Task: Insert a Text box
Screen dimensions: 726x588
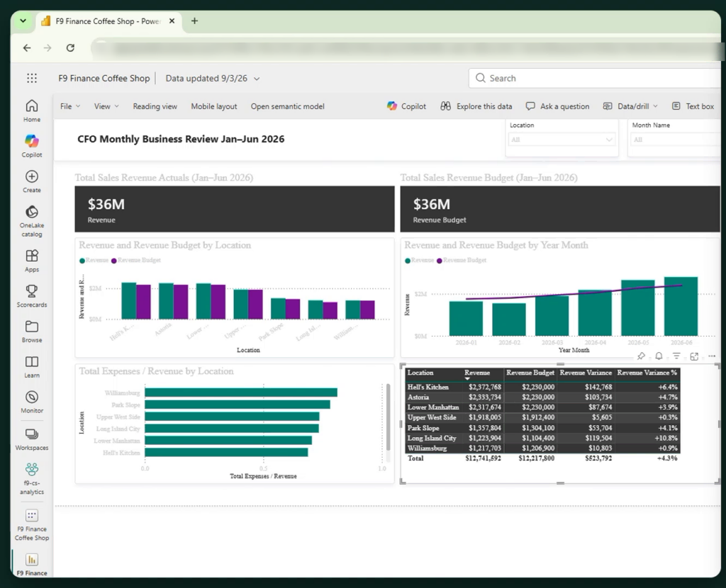Action: tap(693, 106)
